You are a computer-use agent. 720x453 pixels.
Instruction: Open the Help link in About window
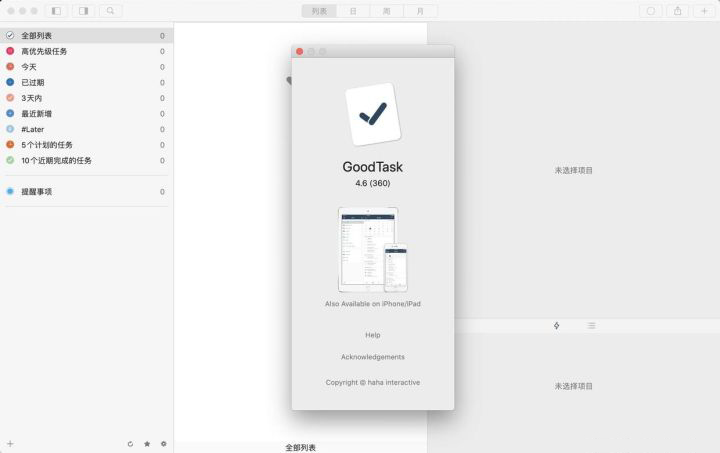[x=373, y=335]
